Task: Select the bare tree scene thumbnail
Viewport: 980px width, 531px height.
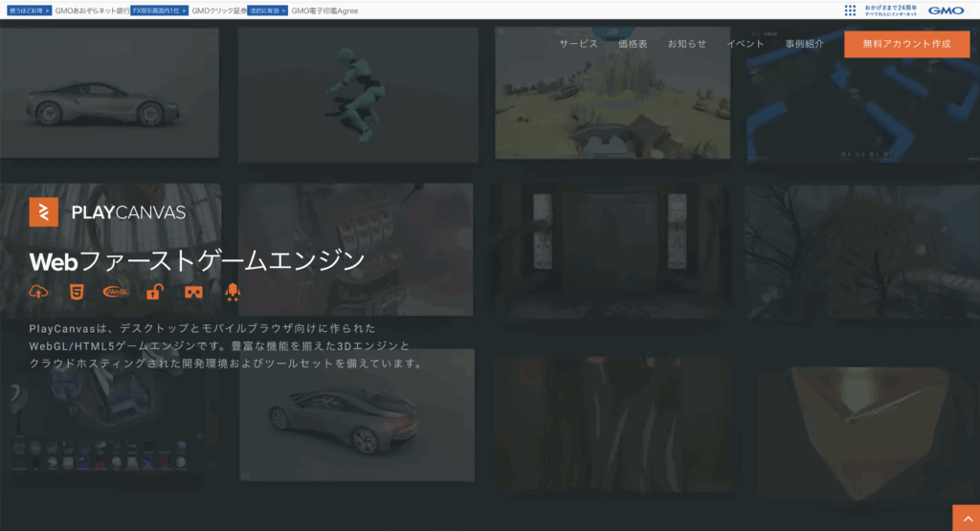Action: 862,252
